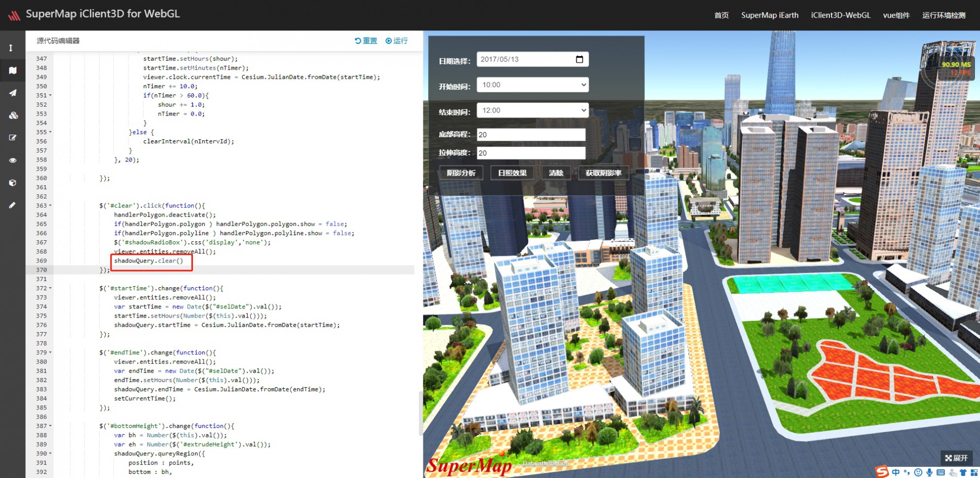Screen dimensions: 980x478
Task: Open 运行环境检测 navigation link
Action: coord(944,15)
